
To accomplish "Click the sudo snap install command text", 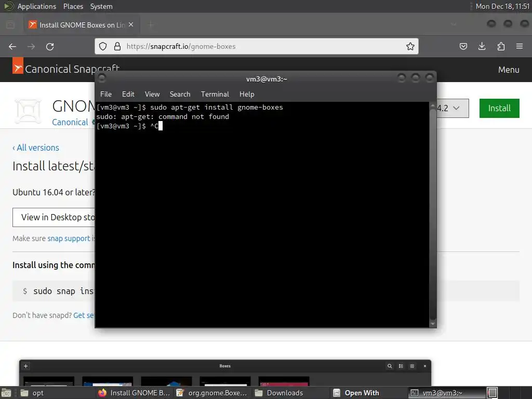I will [x=63, y=291].
